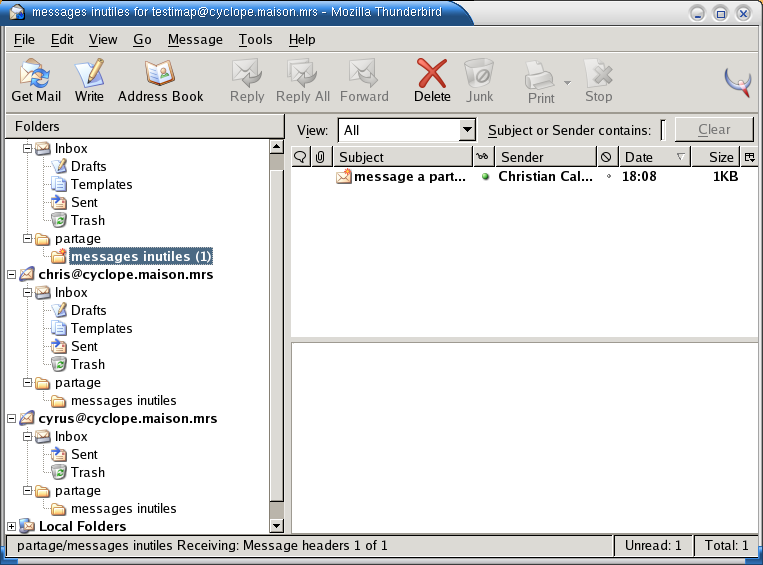Collapse partage folder under chris account
763x565 pixels.
[28, 383]
